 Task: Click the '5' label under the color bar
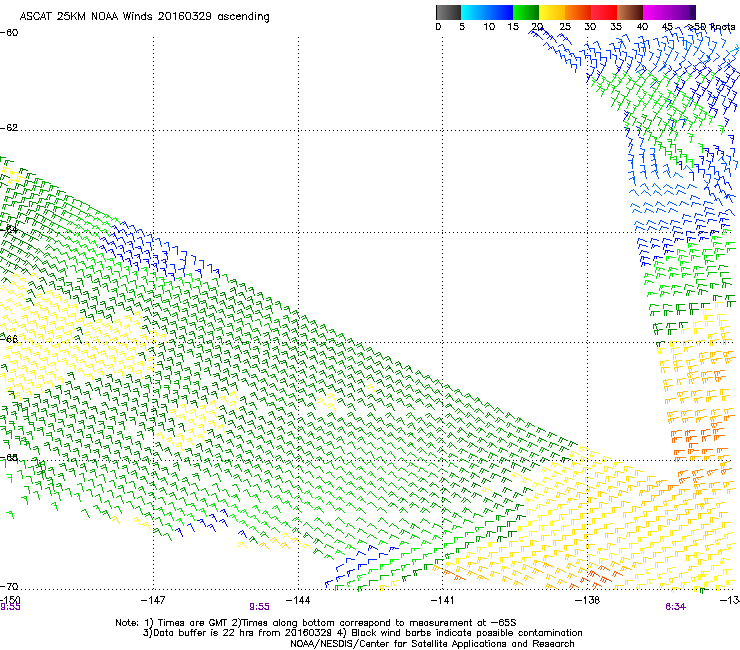click(x=462, y=27)
